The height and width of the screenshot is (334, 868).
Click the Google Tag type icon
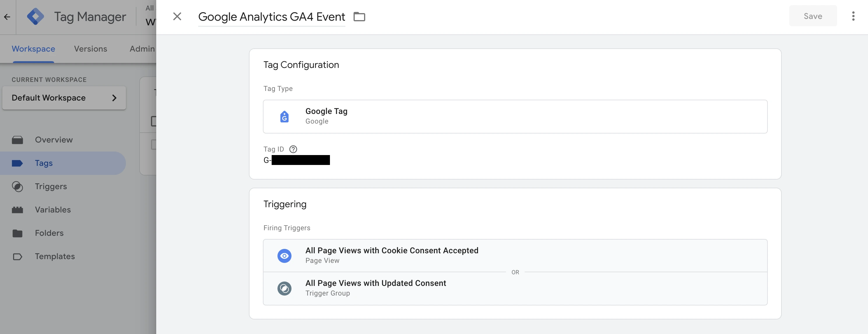pyautogui.click(x=284, y=117)
